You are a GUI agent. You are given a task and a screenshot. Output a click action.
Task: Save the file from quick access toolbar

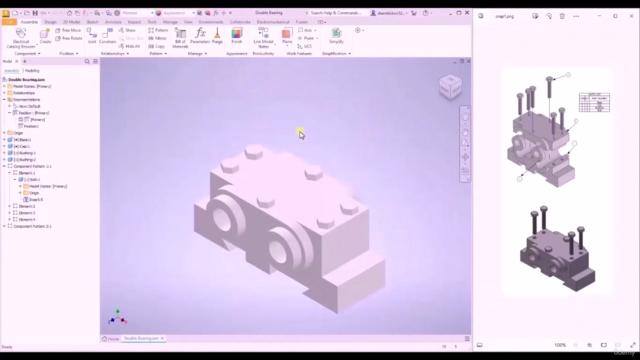[x=35, y=13]
